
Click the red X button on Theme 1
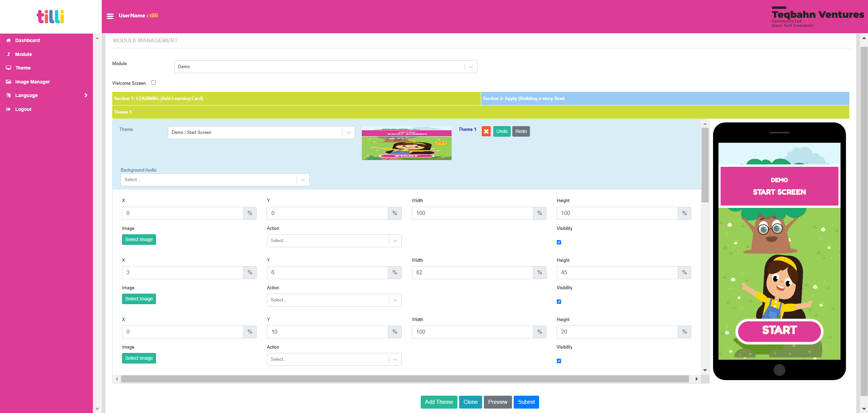coord(486,131)
